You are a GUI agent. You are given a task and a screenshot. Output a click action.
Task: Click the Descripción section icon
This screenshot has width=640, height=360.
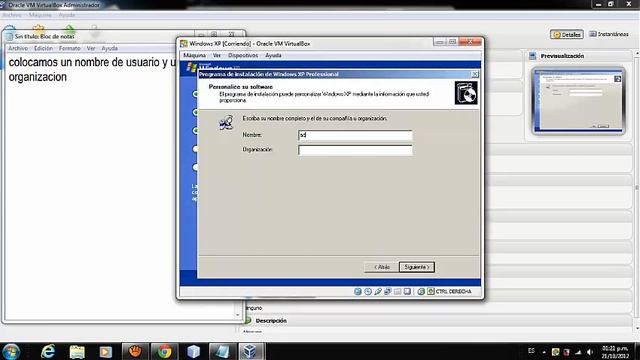[x=248, y=321]
